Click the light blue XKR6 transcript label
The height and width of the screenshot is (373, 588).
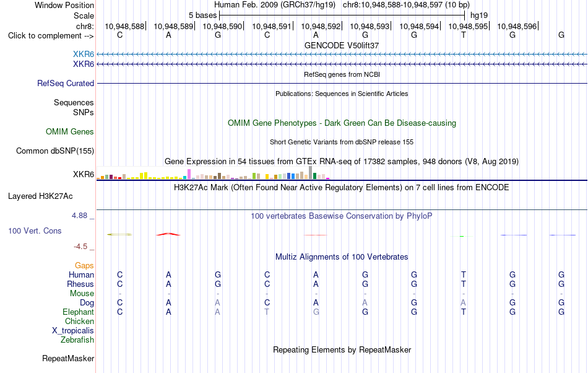point(84,55)
